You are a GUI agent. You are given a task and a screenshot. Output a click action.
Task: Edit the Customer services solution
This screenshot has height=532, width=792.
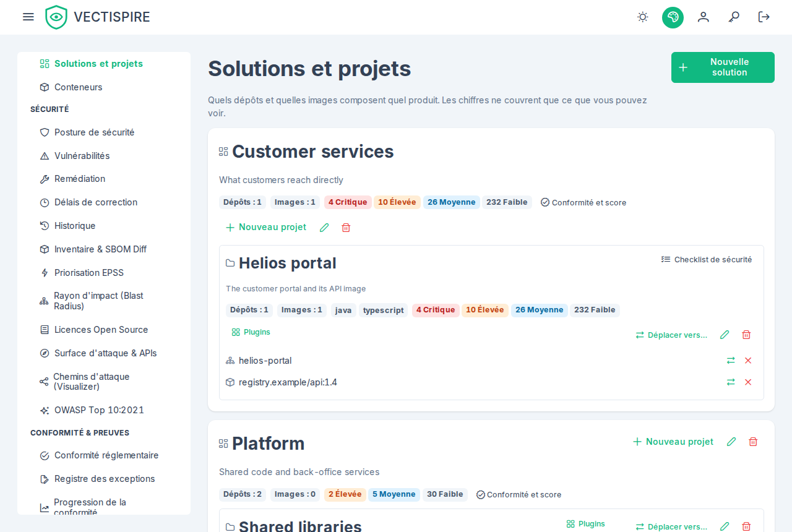324,228
